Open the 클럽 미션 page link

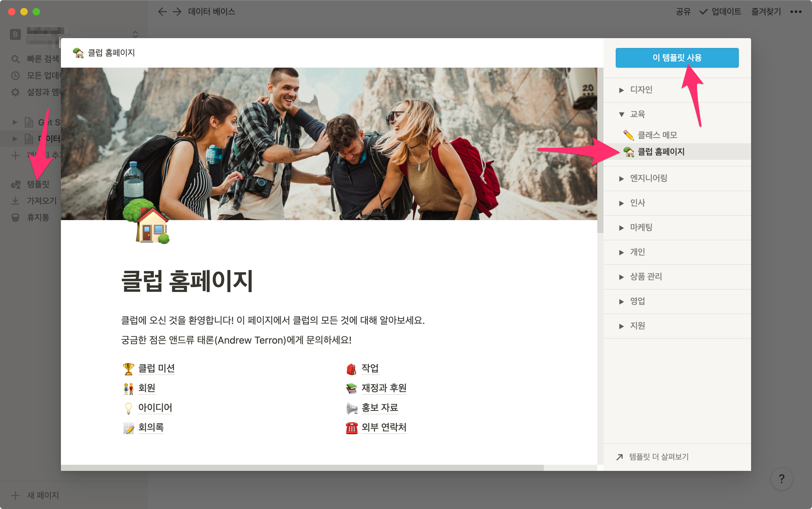(156, 368)
